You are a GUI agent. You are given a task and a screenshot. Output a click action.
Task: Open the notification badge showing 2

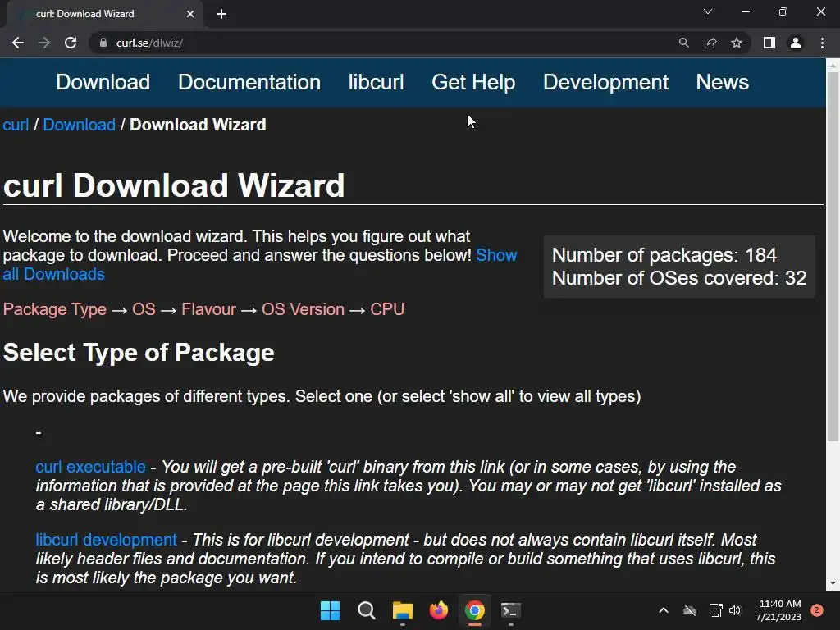coord(817,610)
